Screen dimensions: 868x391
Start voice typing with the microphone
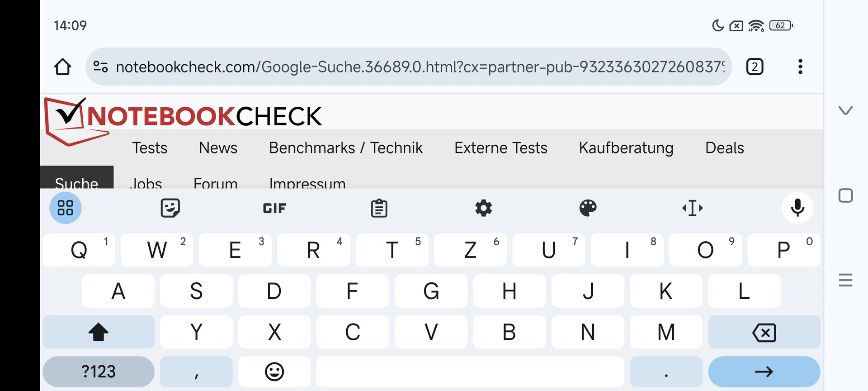tap(797, 208)
